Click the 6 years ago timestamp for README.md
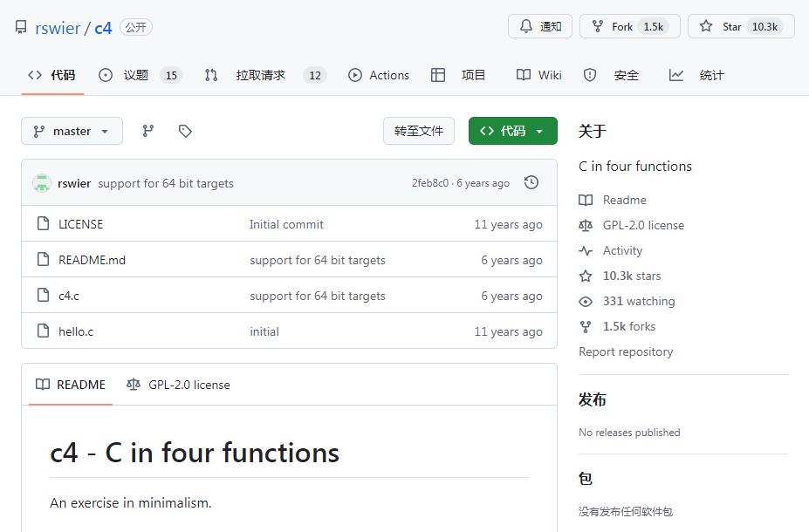Viewport: 809px width, 532px height. click(511, 260)
